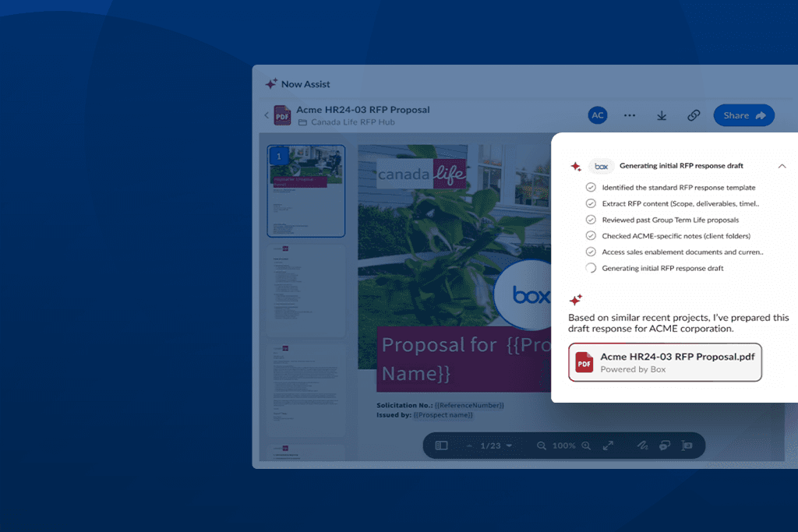Screen dimensions: 798x532
Task: Copy link using the chain link icon
Action: click(x=694, y=115)
